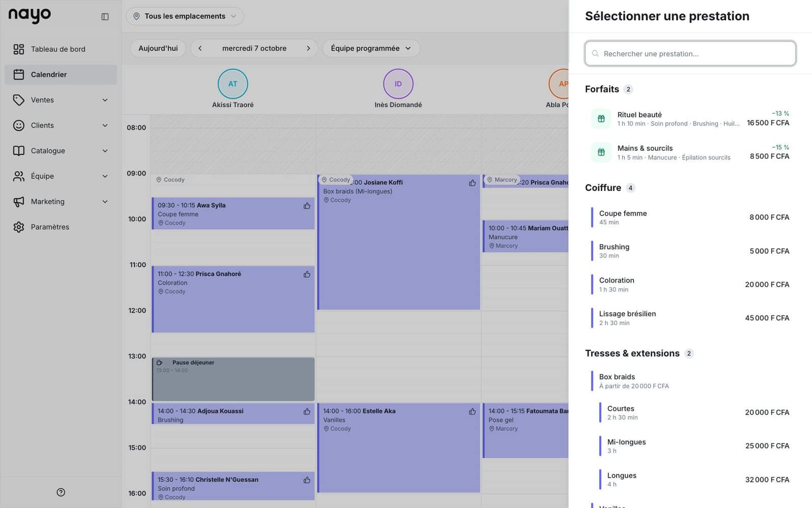
Task: Go to previous day with left arrow
Action: point(200,48)
